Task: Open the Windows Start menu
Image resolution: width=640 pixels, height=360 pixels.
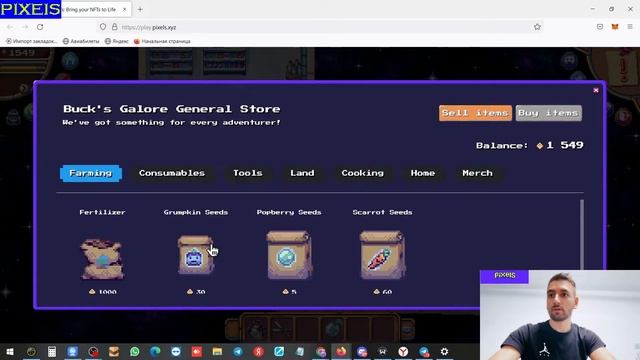Action: pyautogui.click(x=10, y=351)
